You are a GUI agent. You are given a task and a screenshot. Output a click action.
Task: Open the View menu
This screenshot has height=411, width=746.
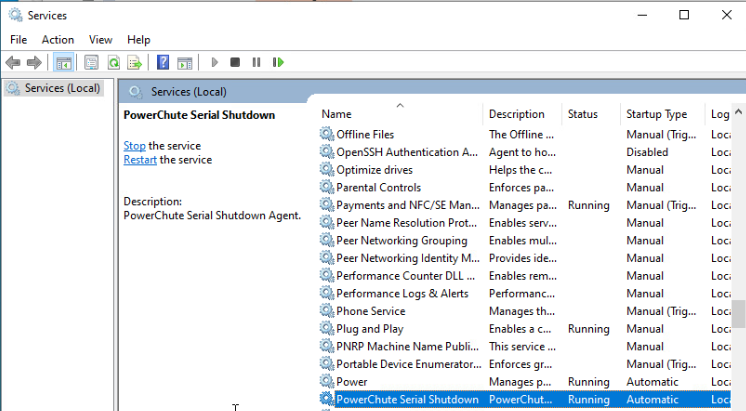[100, 39]
